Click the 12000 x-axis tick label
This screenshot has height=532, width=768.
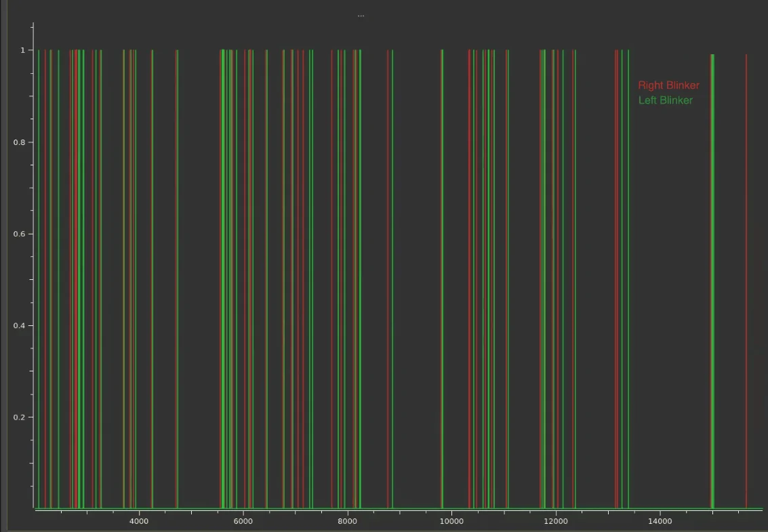tap(556, 521)
